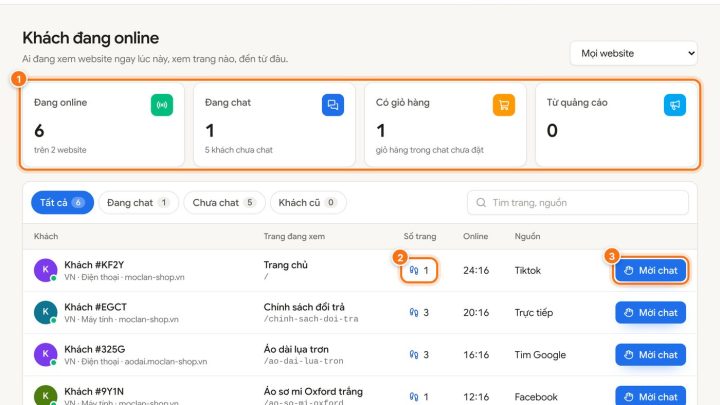Click the online time 12:16
This screenshot has width=720, height=405.
[x=476, y=397]
